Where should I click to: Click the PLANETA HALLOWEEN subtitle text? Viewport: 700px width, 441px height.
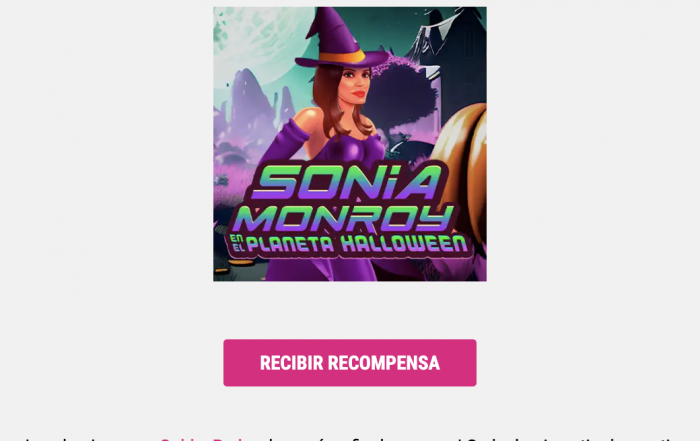(357, 244)
